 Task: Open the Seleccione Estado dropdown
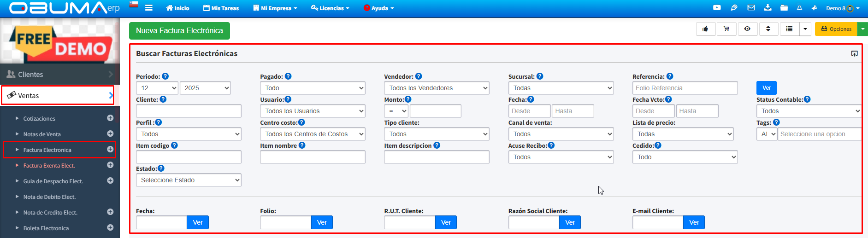[x=189, y=180]
